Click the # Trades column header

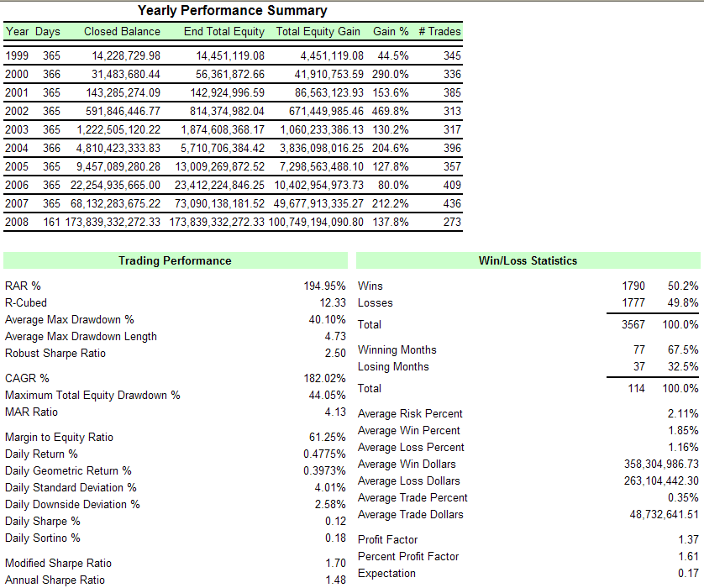[x=441, y=32]
